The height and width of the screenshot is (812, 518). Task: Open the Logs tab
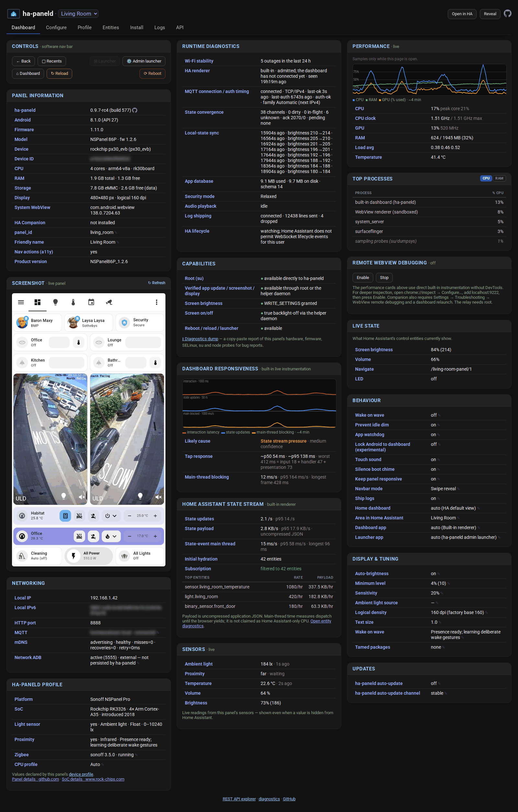159,28
